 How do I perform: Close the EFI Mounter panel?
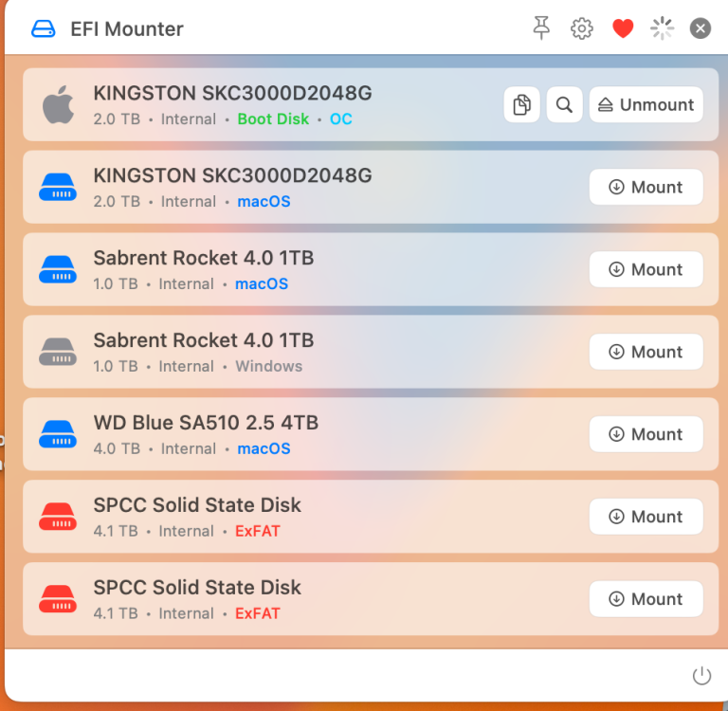(701, 28)
